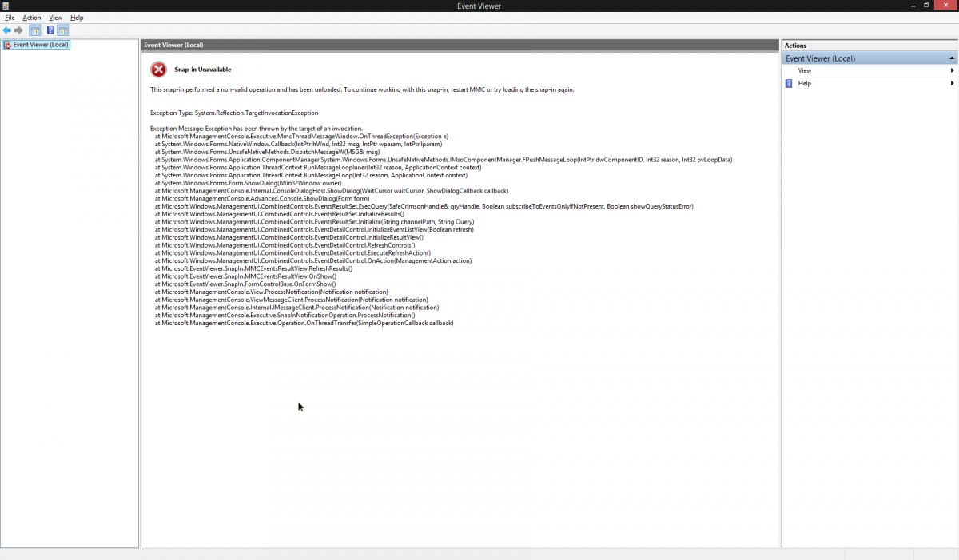The image size is (959, 560).
Task: Close the Event Viewer window
Action: [x=946, y=5]
